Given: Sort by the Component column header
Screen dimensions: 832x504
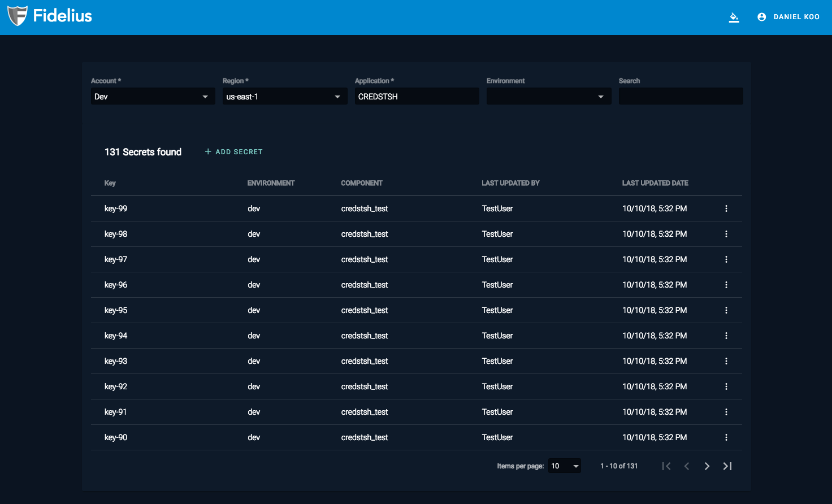Looking at the screenshot, I should (362, 183).
